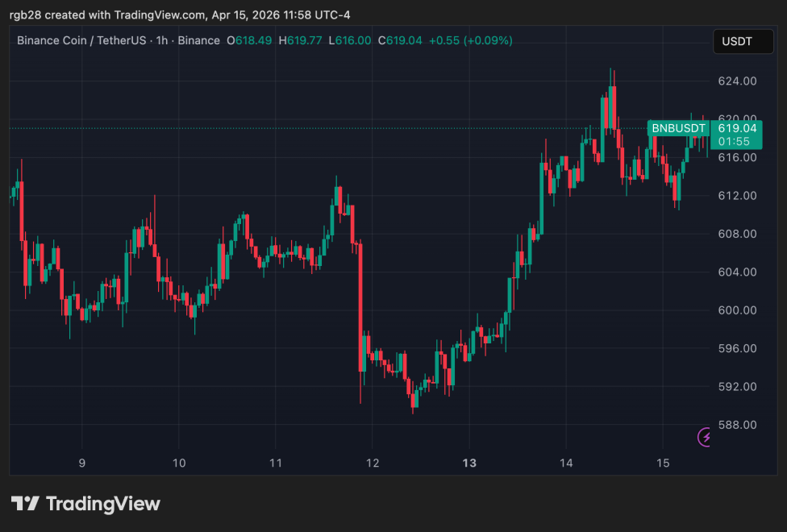
Task: Open instant trading via the lightning bolt icon
Action: (x=704, y=438)
